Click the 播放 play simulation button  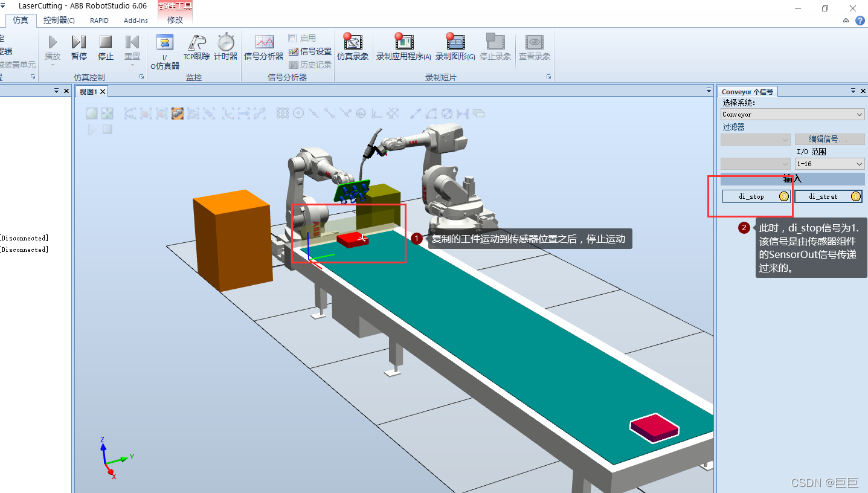pos(53,47)
